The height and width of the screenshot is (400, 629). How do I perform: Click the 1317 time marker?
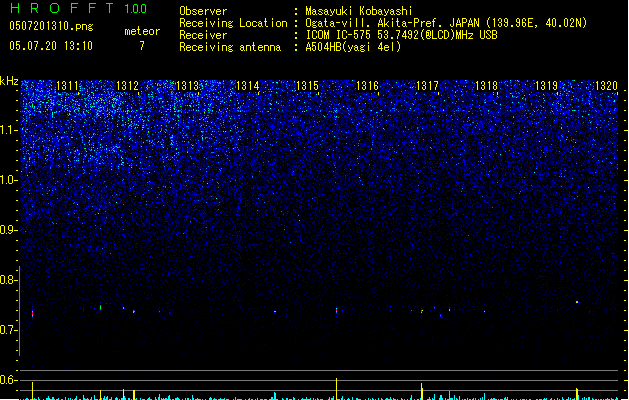(428, 86)
